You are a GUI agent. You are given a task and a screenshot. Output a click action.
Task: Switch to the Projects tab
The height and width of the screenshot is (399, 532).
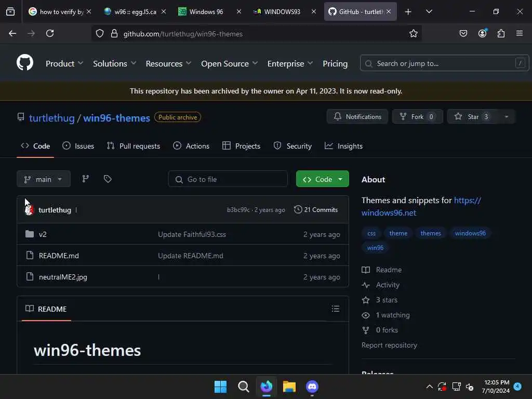241,146
